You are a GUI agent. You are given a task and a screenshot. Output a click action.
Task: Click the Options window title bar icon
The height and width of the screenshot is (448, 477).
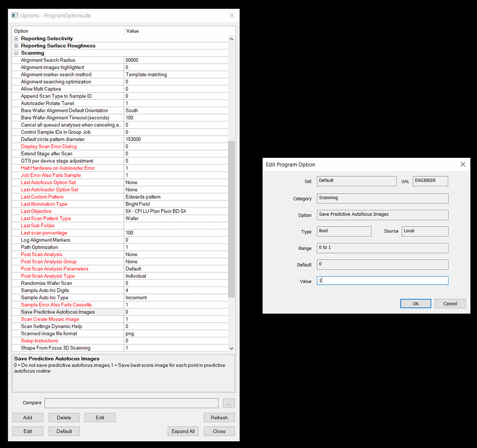pos(15,15)
